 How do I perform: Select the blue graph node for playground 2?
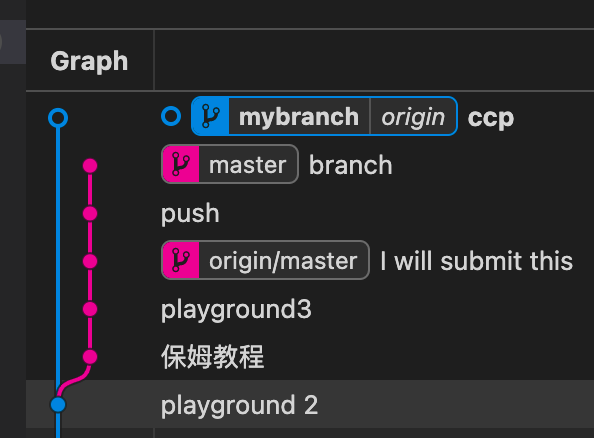click(58, 405)
